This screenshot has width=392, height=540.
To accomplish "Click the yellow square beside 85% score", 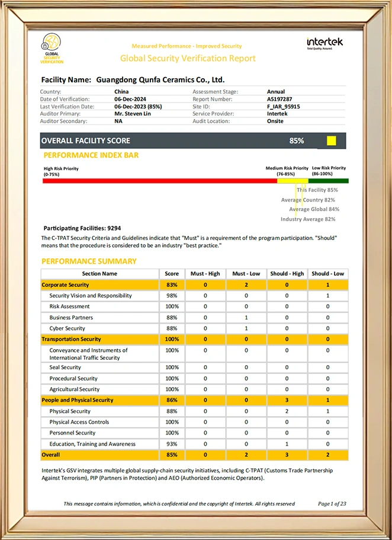I will [x=331, y=140].
